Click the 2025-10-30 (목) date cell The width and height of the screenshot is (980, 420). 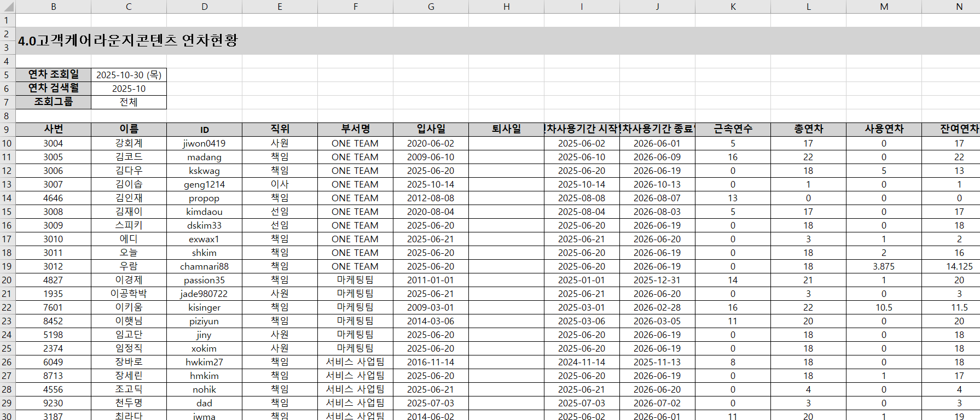click(x=129, y=75)
